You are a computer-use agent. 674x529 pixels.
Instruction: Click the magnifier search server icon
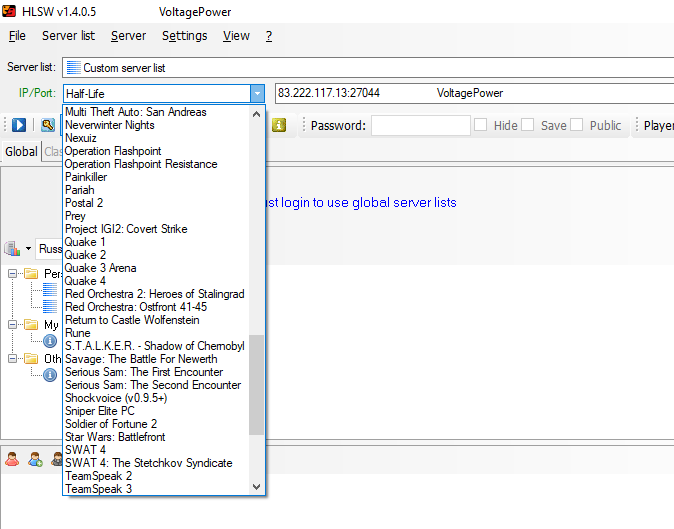[48, 125]
